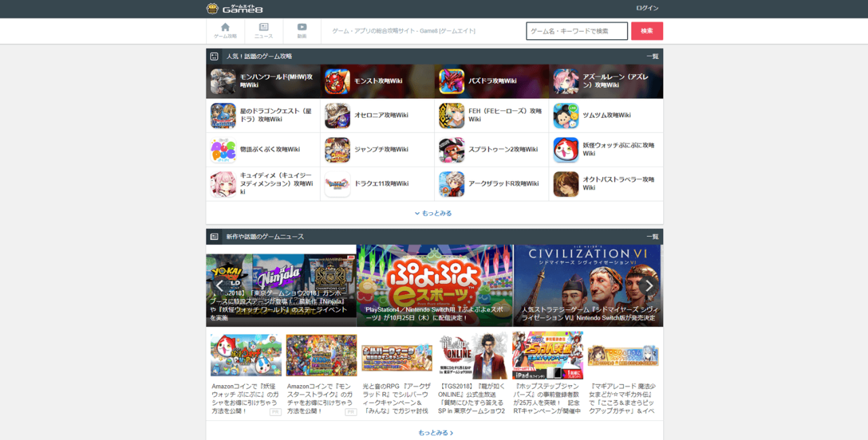Open the マギアレコード article thumbnail

[x=623, y=356]
